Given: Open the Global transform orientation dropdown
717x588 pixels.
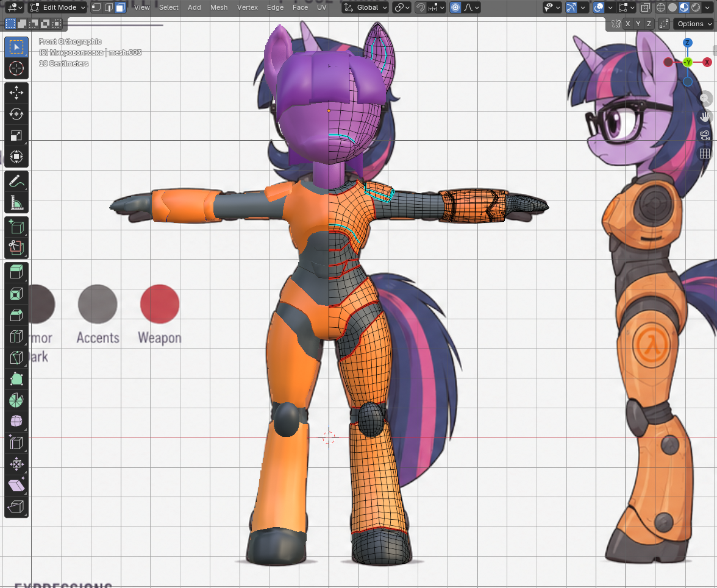Looking at the screenshot, I should [365, 7].
